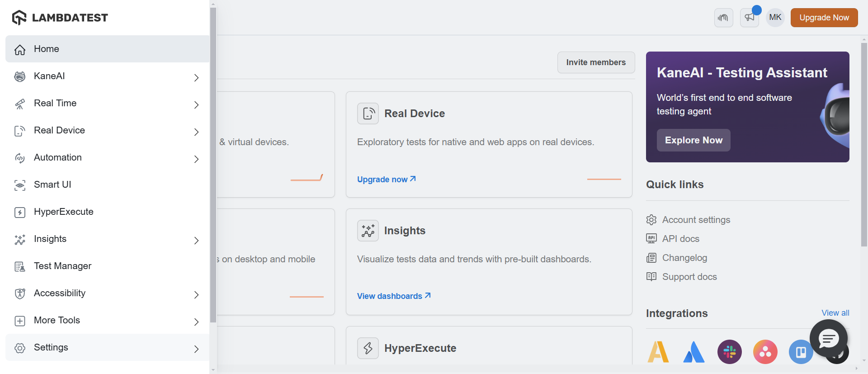Click the LambdaTest logo icon
This screenshot has height=374, width=868.
[x=19, y=18]
